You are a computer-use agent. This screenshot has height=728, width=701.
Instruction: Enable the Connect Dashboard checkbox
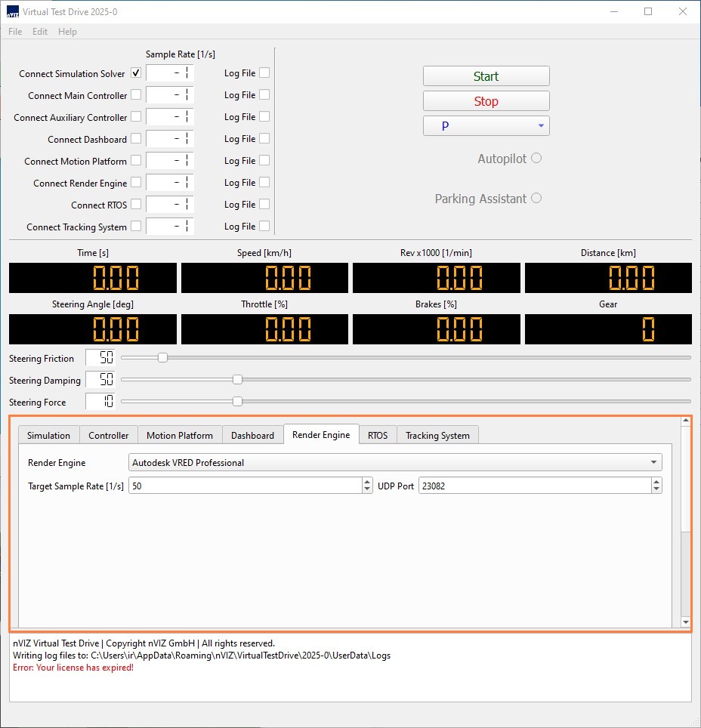click(x=136, y=139)
